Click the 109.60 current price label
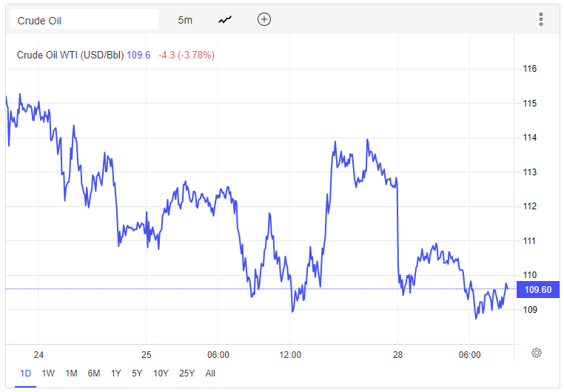The height and width of the screenshot is (392, 564). (537, 289)
